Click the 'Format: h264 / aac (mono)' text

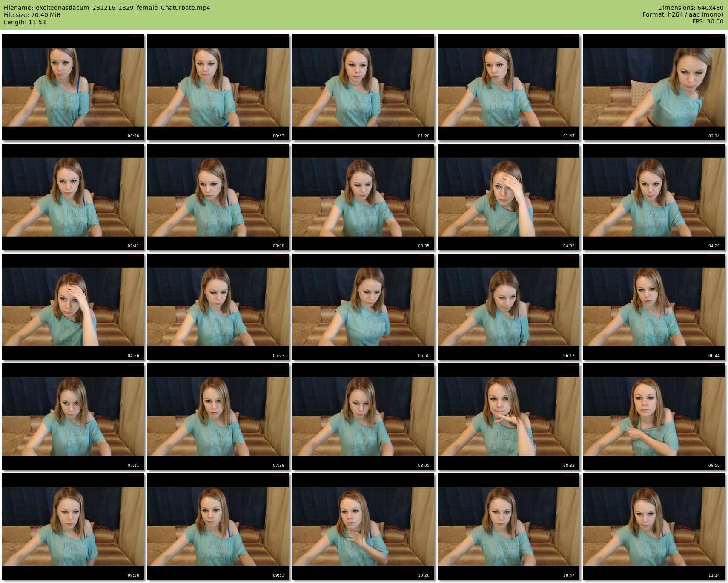point(683,14)
